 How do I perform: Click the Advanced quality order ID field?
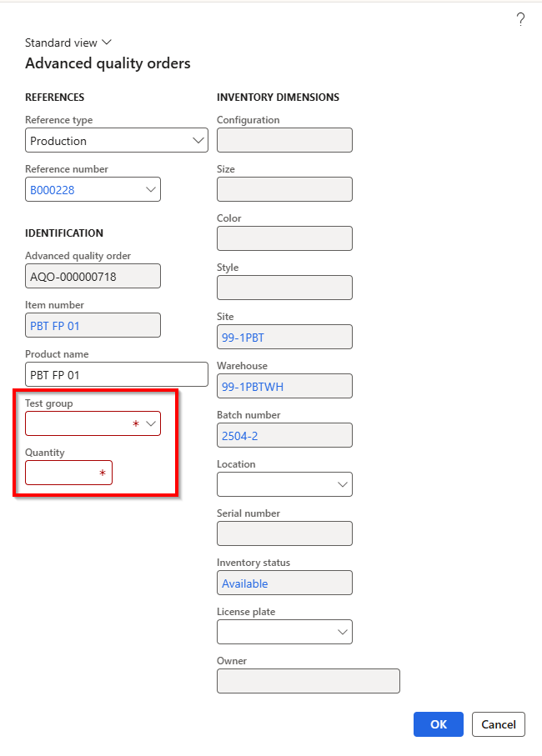[x=93, y=277]
